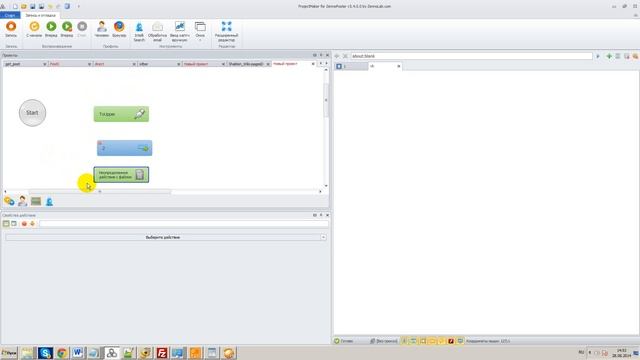Click the text field in action properties toolbar
Viewport: 640px width, 360px height.
coord(184,224)
